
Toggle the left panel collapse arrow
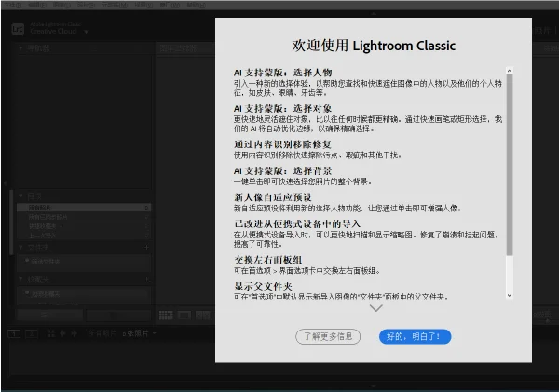5,183
